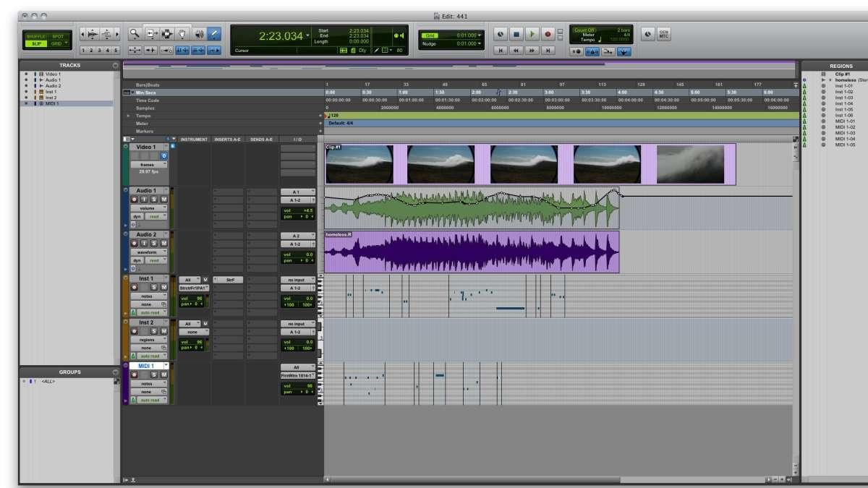This screenshot has height=488, width=868.
Task: Adjust the pan control on Inst 1
Action: [x=191, y=303]
